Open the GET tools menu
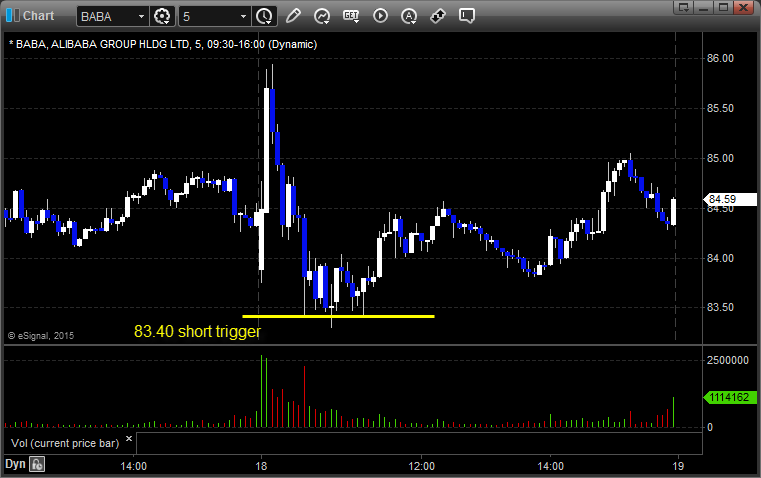The height and width of the screenshot is (478, 761). coord(351,16)
